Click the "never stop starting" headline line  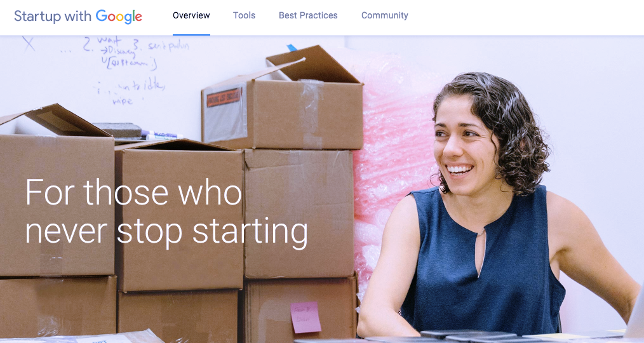[x=166, y=231]
